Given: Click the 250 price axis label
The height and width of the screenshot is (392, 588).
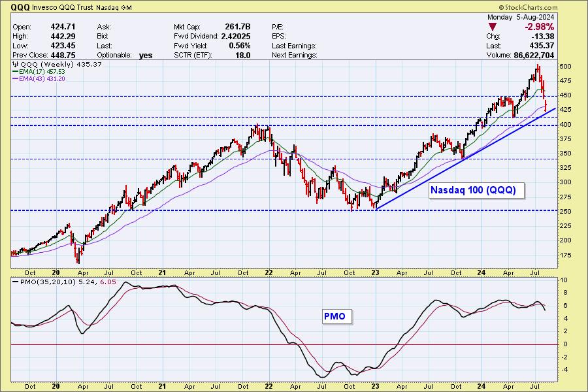Looking at the screenshot, I should coord(565,211).
